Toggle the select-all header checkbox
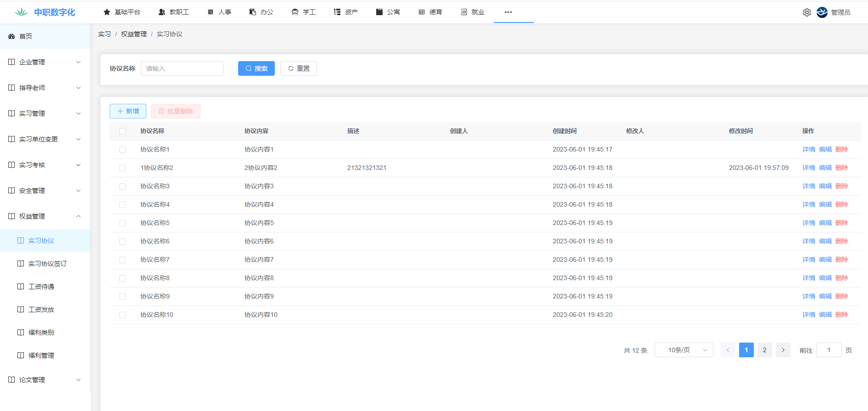Image resolution: width=868 pixels, height=411 pixels. click(122, 131)
